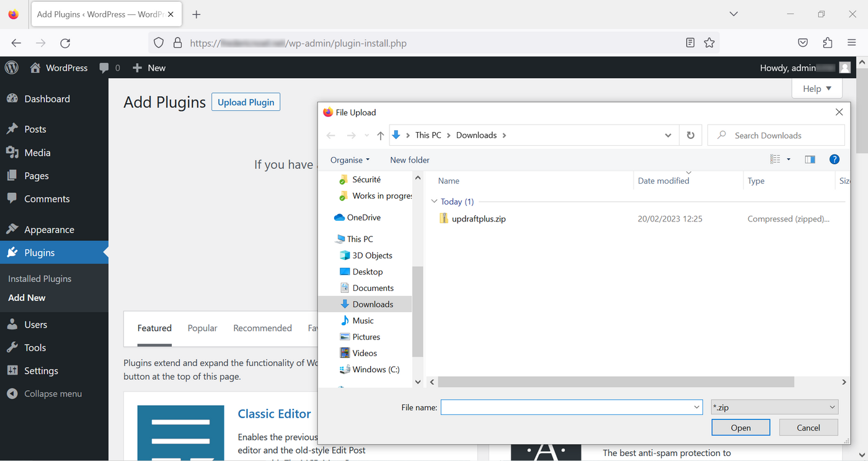Viewport: 868px width, 461px height.
Task: Click the Plugins plugin icon in sidebar
Action: click(14, 252)
